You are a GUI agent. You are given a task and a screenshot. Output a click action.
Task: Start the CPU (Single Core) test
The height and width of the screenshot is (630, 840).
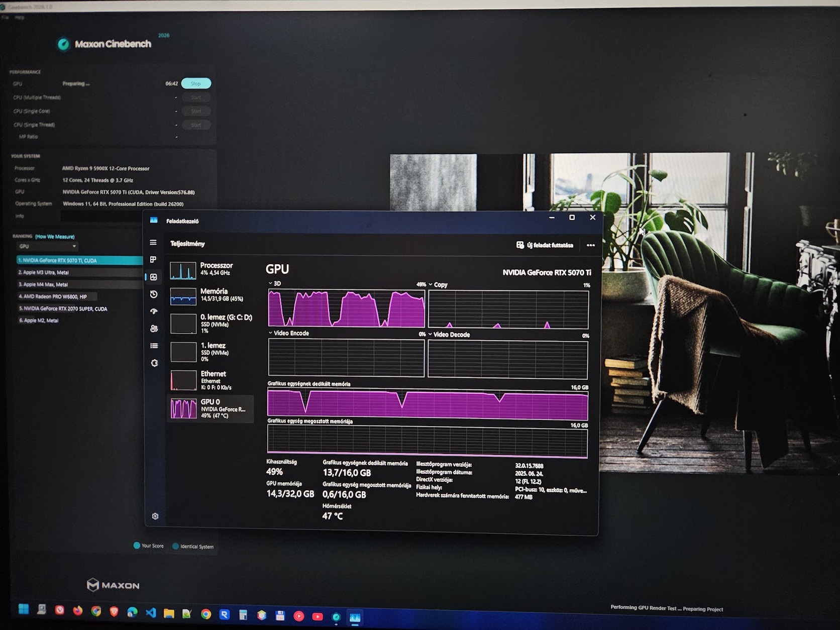point(196,111)
